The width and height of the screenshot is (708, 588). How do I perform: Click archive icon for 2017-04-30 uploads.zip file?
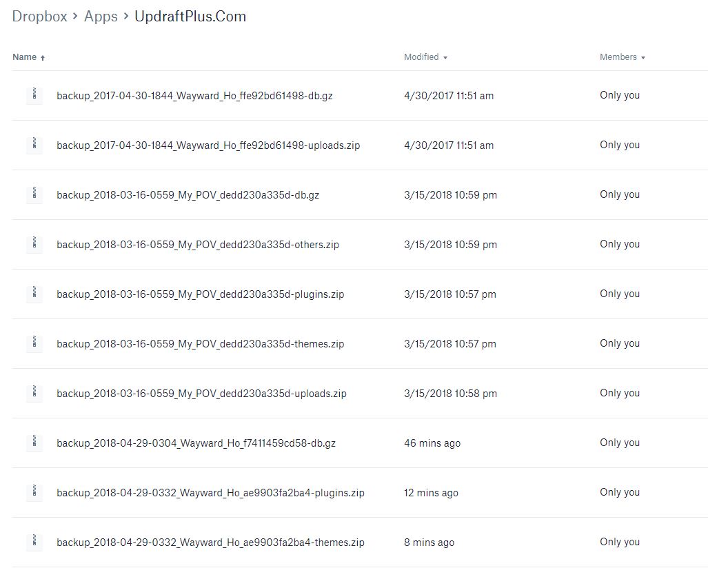[x=34, y=145]
